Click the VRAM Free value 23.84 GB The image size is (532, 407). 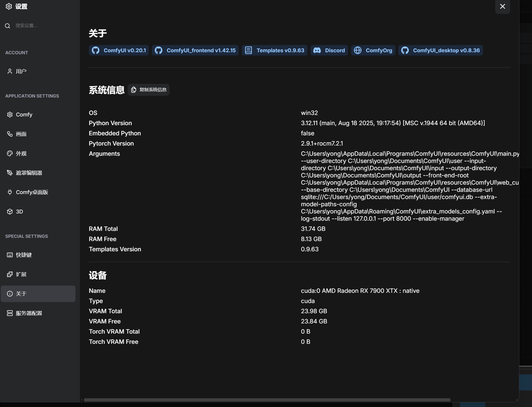(314, 321)
